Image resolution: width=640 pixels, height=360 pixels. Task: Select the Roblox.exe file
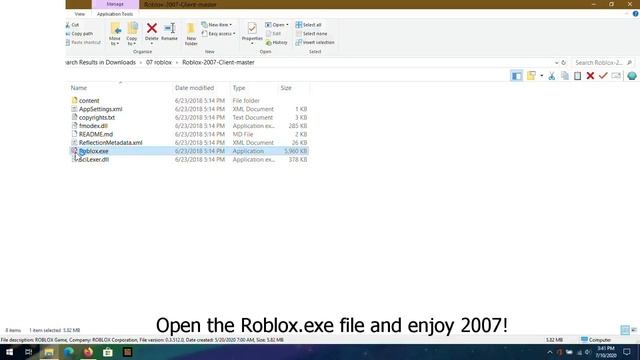pos(93,151)
